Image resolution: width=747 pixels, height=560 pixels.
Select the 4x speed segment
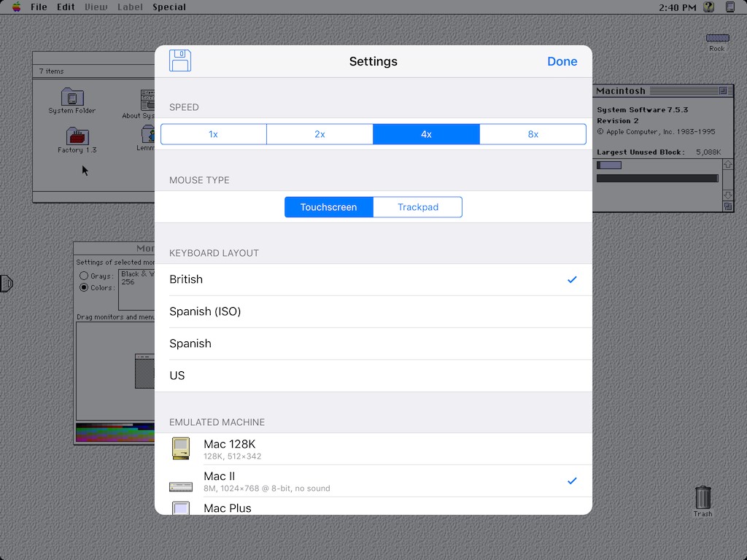pos(426,134)
